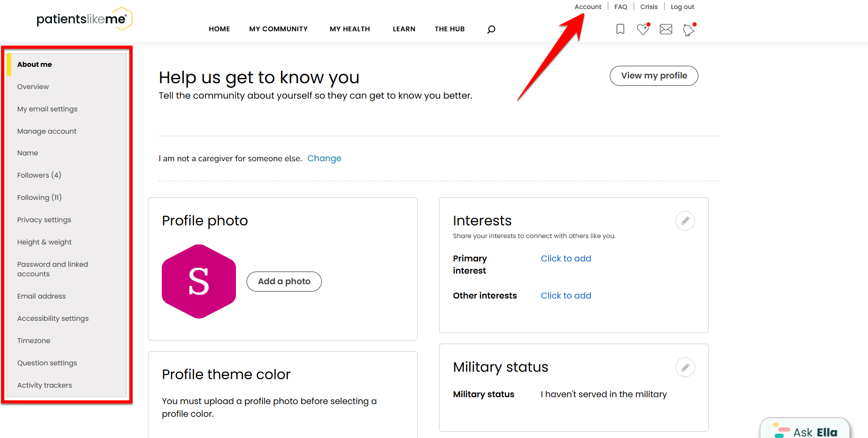The width and height of the screenshot is (868, 438).
Task: Open Timezone in sidebar
Action: (34, 341)
